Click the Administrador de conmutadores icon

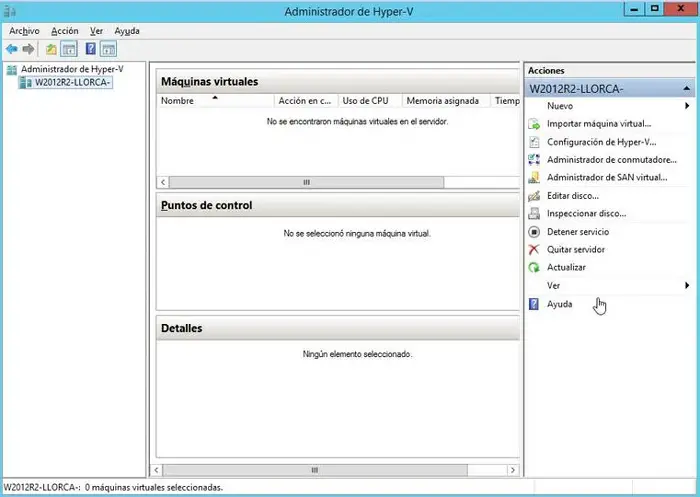534,160
